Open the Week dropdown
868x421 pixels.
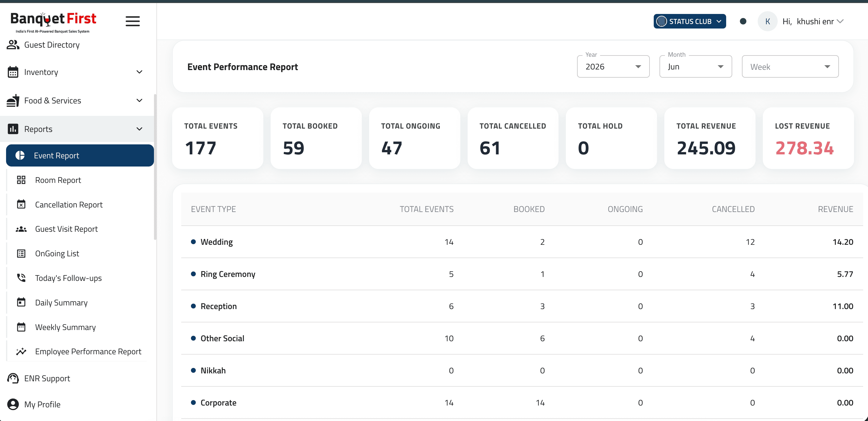pos(790,66)
